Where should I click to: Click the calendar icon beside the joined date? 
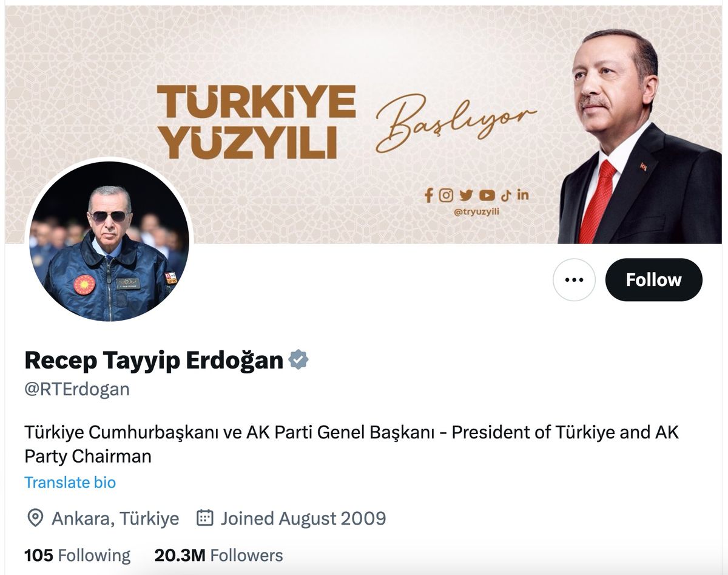tap(206, 518)
